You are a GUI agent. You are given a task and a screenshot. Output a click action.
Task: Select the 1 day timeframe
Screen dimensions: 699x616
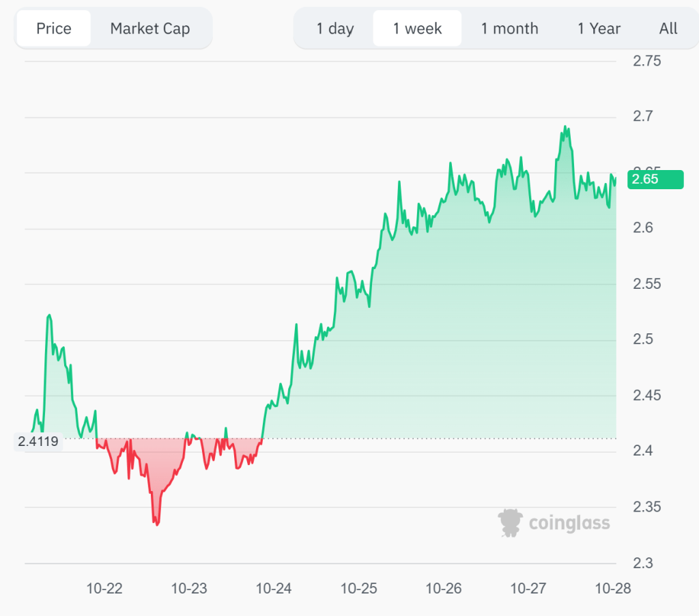tap(334, 28)
